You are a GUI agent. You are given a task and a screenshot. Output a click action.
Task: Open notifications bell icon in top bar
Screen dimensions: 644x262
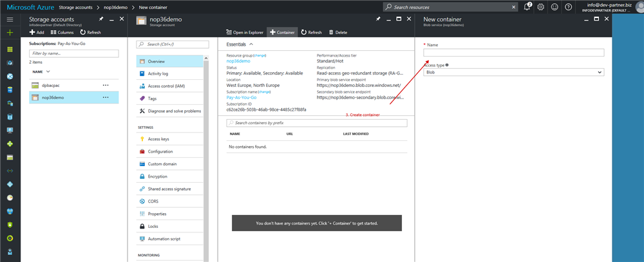[527, 7]
